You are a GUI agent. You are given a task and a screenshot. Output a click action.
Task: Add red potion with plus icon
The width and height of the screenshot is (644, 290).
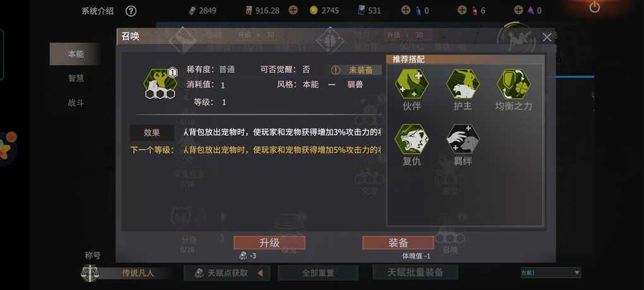click(x=462, y=10)
